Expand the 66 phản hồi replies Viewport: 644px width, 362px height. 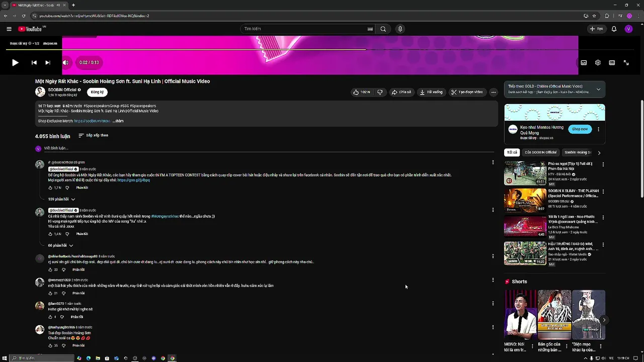(60, 245)
